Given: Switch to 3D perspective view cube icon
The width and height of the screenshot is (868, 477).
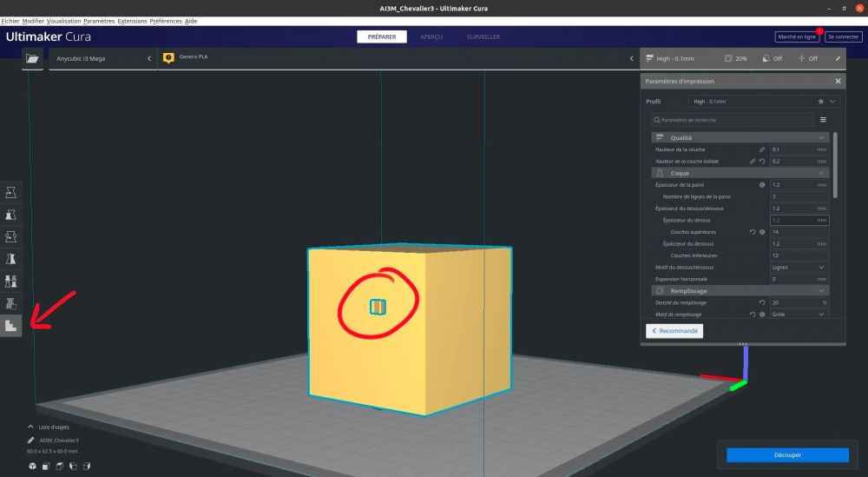Looking at the screenshot, I should (33, 466).
